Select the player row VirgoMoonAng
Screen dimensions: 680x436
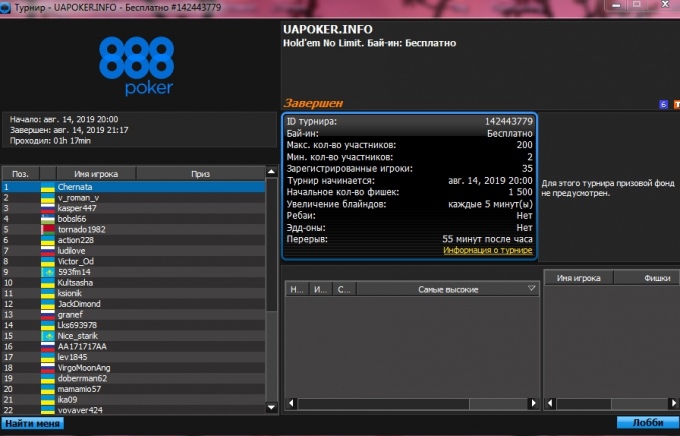pyautogui.click(x=134, y=368)
